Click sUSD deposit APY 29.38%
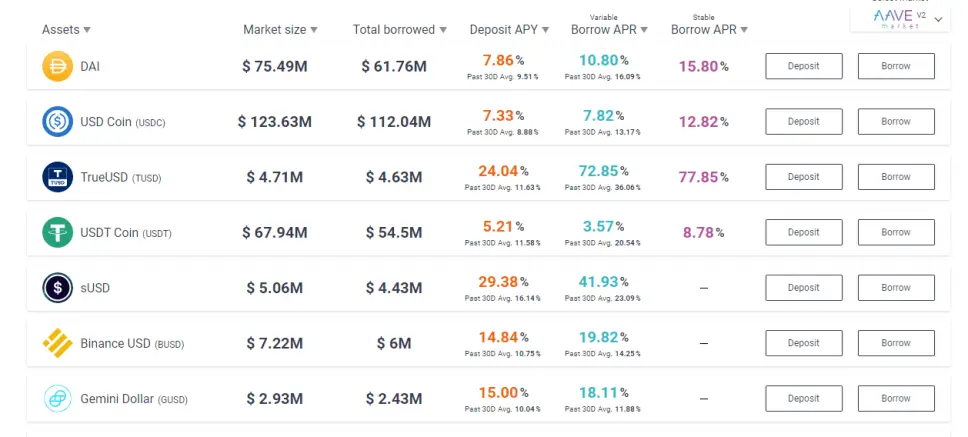The height and width of the screenshot is (437, 968). coord(503,282)
